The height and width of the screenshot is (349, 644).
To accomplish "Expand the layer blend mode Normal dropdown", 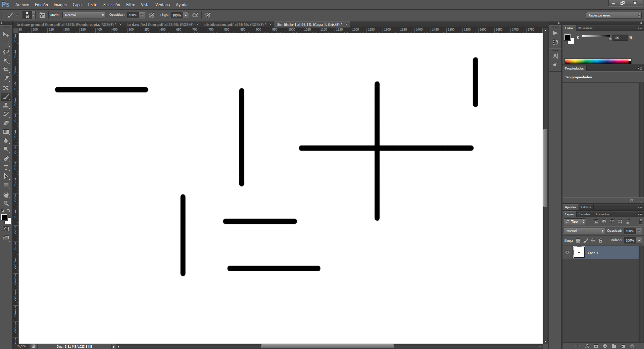I will 584,231.
